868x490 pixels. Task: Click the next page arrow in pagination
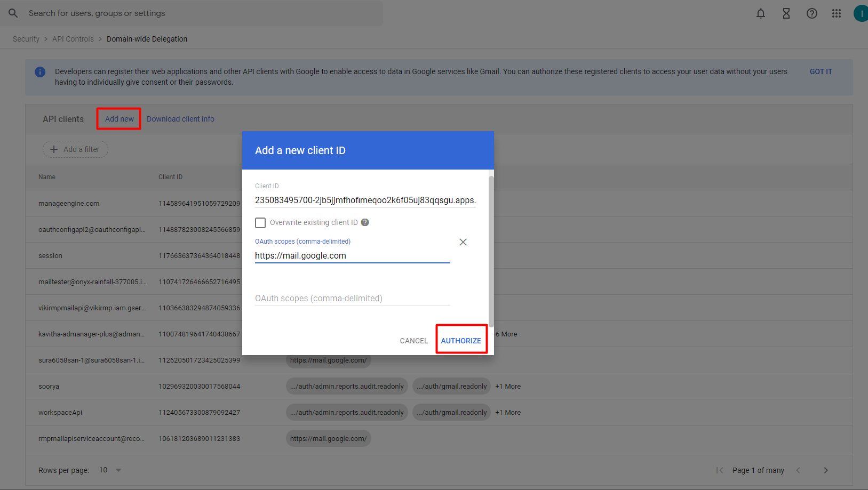(825, 470)
